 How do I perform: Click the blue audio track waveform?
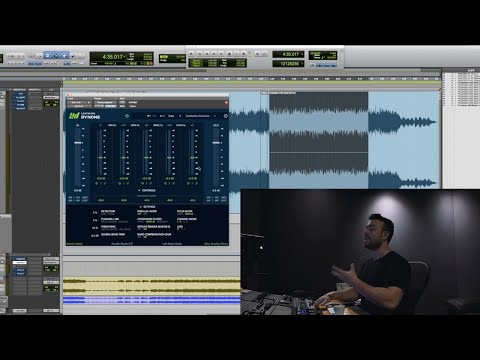[x=151, y=300]
